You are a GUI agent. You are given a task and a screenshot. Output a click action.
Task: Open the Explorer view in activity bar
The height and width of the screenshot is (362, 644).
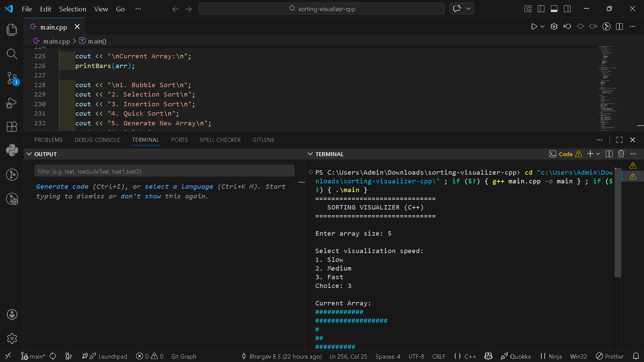tap(12, 29)
